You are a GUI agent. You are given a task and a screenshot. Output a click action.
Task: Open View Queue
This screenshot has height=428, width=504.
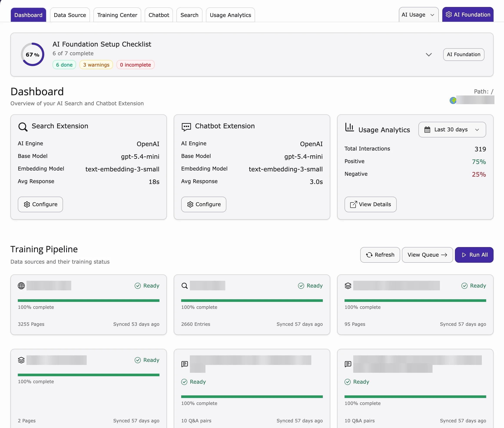pyautogui.click(x=427, y=255)
